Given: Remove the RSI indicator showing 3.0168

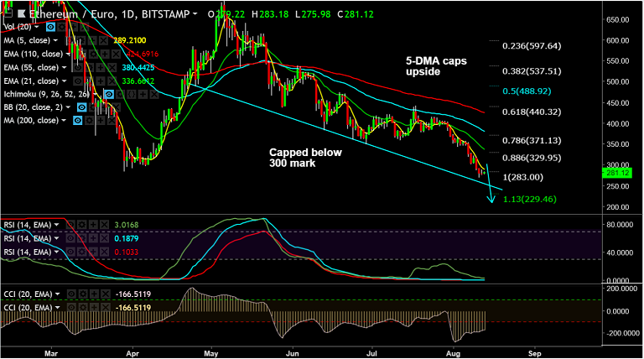Looking at the screenshot, I should [x=104, y=225].
